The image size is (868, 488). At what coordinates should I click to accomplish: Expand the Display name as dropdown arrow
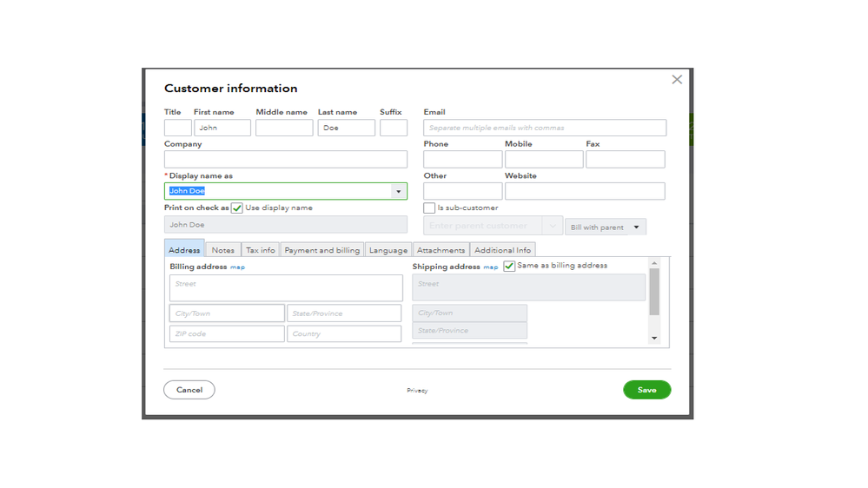399,191
